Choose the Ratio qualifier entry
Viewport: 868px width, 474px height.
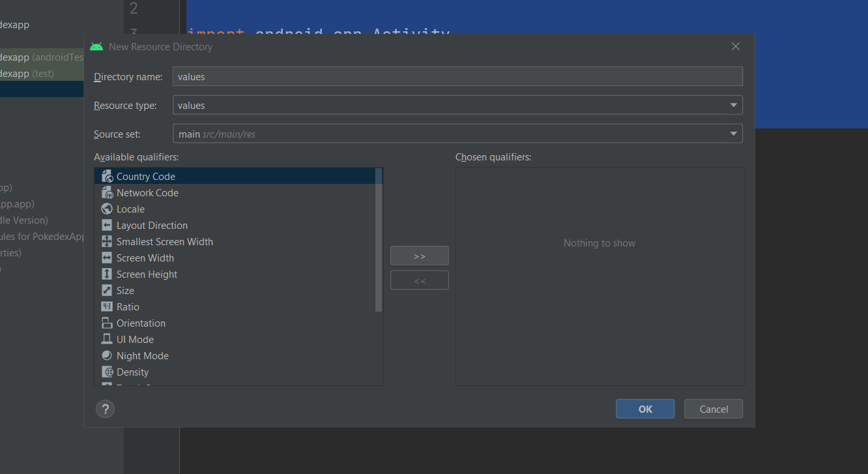coord(128,306)
